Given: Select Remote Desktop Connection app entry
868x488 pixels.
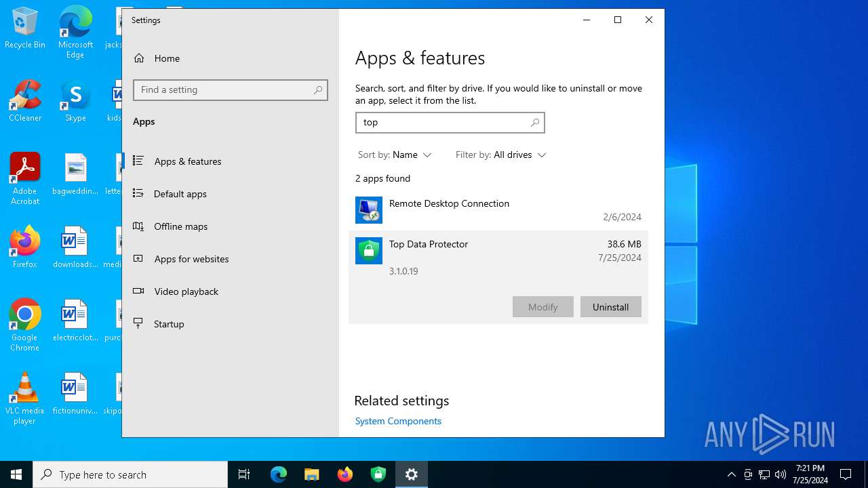Looking at the screenshot, I should (498, 210).
